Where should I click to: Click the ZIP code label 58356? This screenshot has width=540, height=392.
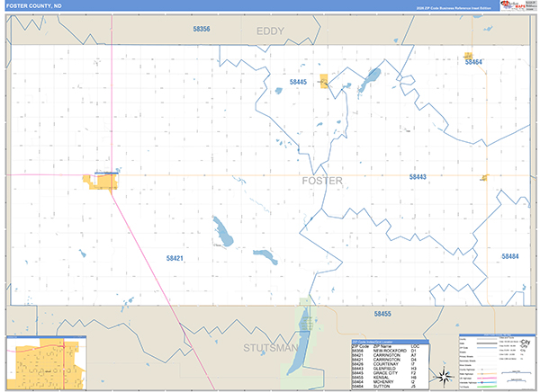click(202, 29)
